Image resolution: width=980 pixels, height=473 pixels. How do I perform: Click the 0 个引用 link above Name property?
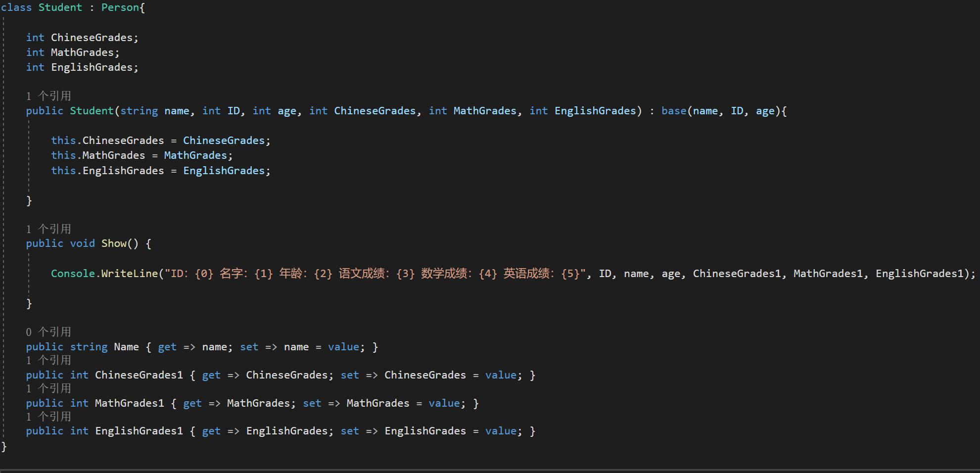click(48, 332)
